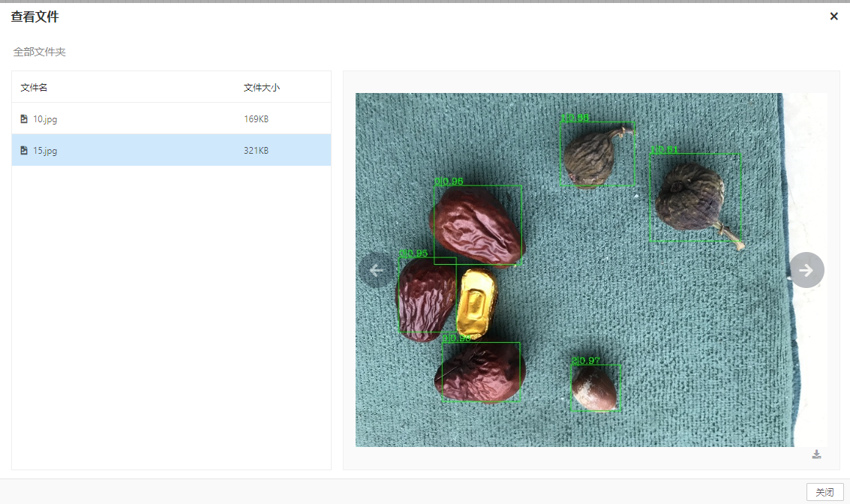Click the red date detection box labeled 0.96

pyautogui.click(x=478, y=225)
